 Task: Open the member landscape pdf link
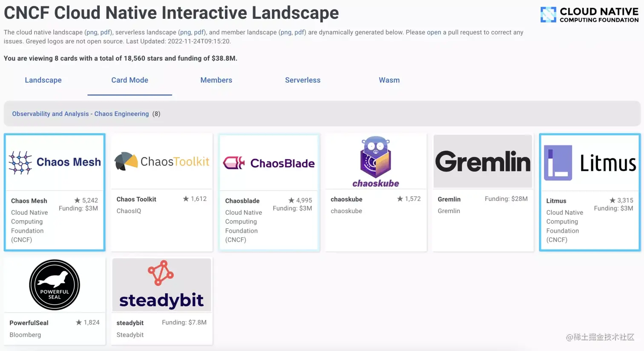(299, 32)
